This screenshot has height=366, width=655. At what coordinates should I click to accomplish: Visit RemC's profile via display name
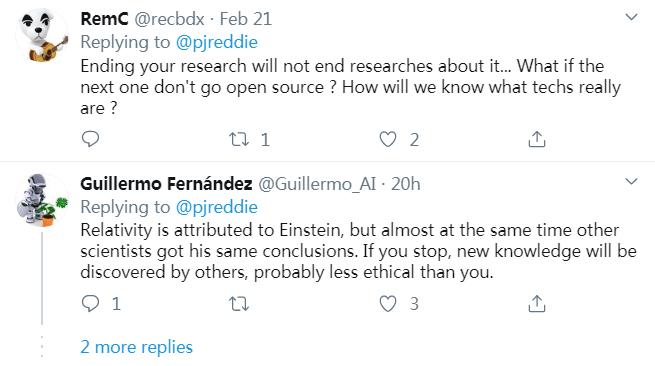click(x=104, y=19)
